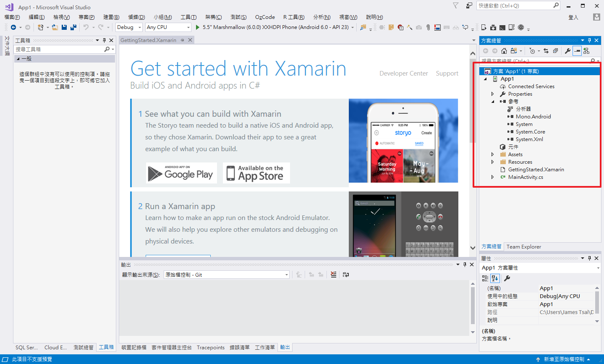Click 登入 sign in

click(573, 17)
